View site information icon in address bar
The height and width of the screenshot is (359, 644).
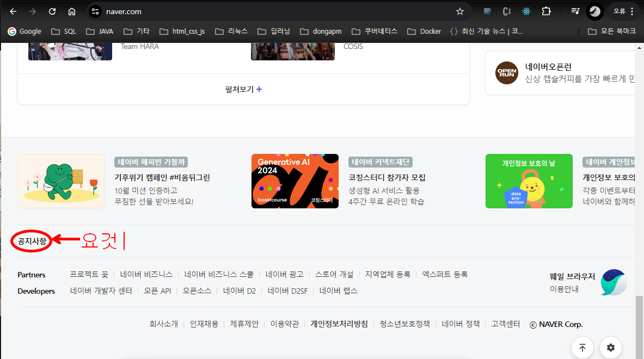pyautogui.click(x=95, y=11)
